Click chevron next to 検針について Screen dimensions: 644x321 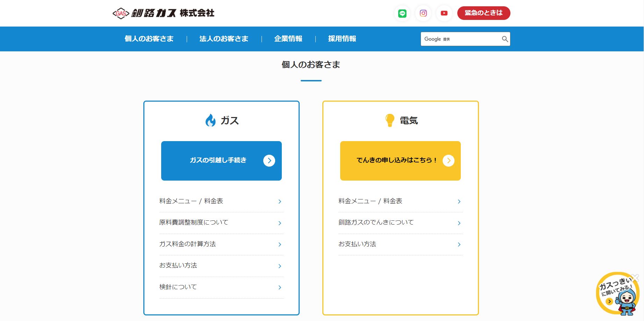280,287
